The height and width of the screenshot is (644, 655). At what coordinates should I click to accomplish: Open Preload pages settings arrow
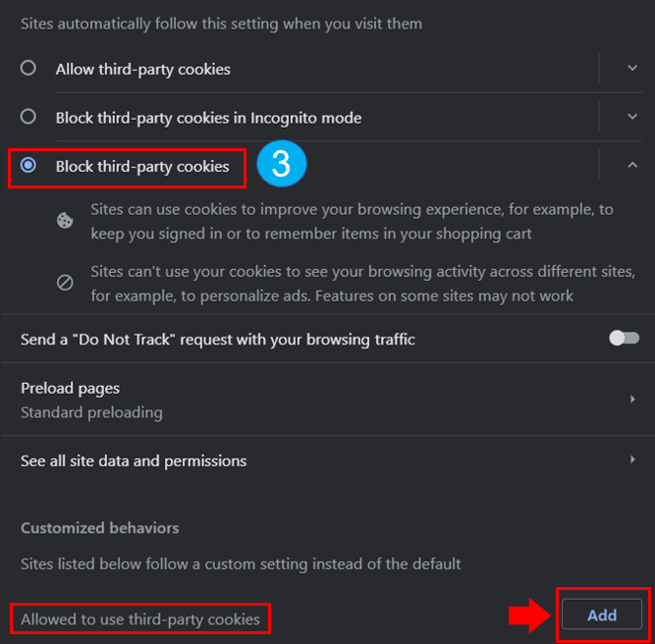tap(632, 400)
